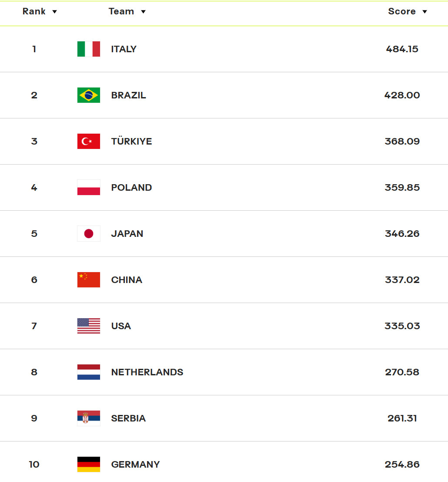The height and width of the screenshot is (482, 448).
Task: Click the Brazil flag icon
Action: coord(89,95)
